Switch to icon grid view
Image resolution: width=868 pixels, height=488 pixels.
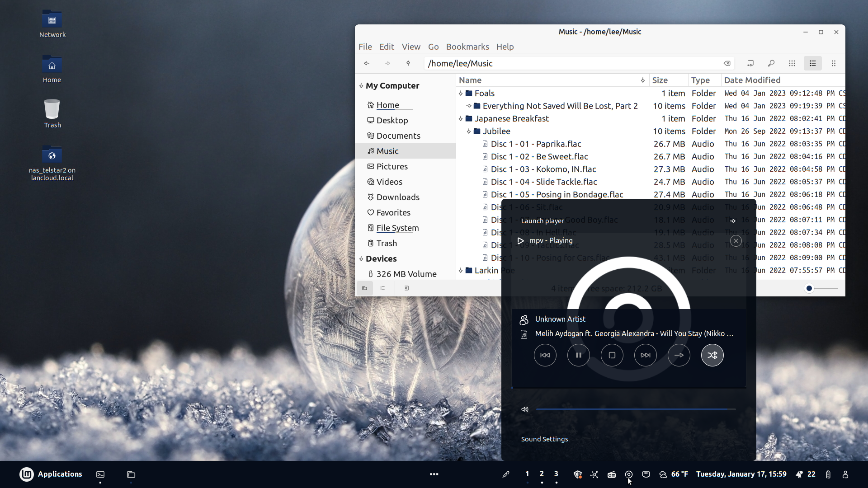(792, 63)
